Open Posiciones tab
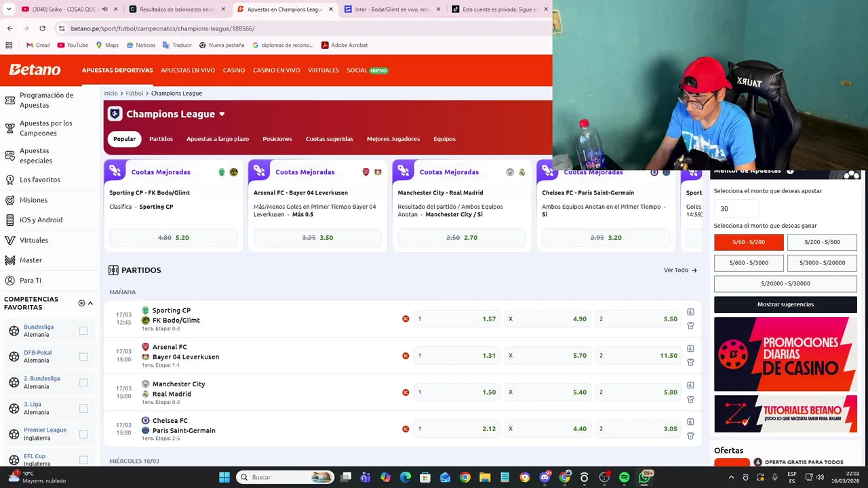This screenshot has width=868, height=488. click(x=277, y=139)
